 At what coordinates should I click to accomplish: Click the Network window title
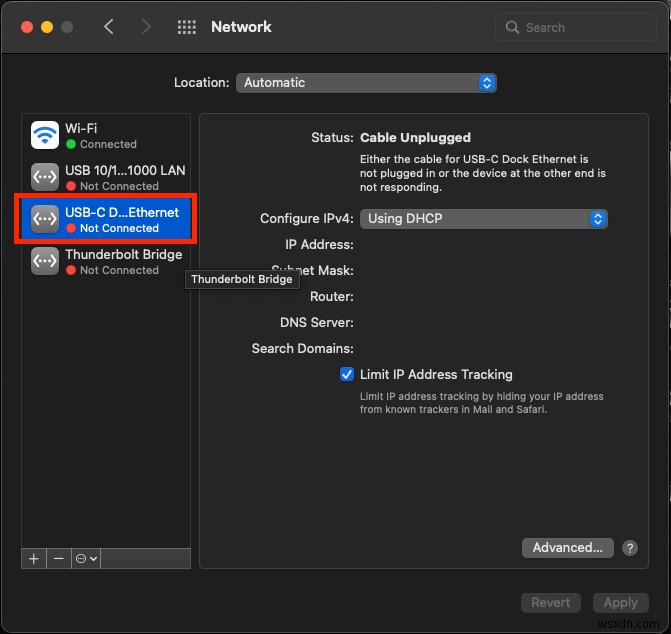pos(241,27)
